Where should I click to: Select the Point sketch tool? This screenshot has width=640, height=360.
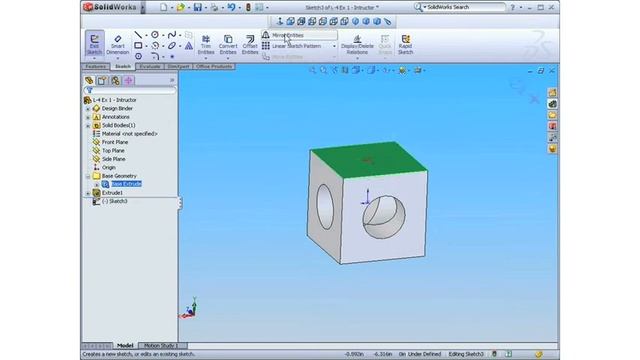click(x=172, y=56)
